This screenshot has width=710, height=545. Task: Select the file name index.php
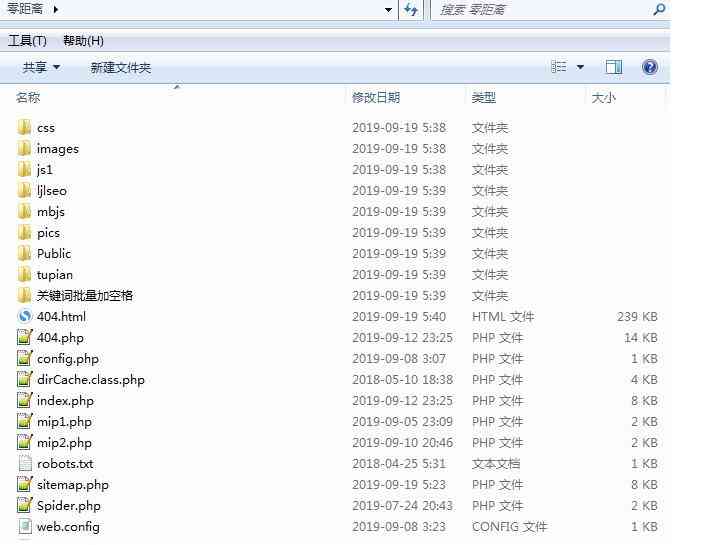(x=65, y=401)
